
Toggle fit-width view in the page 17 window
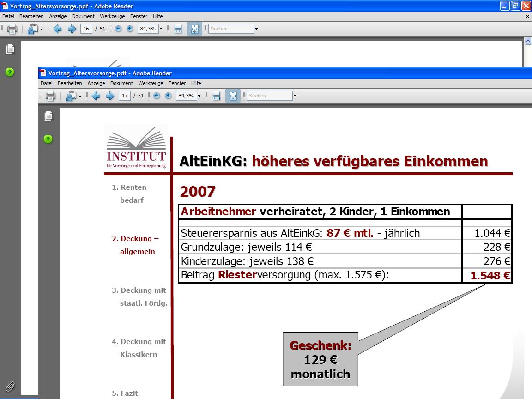click(216, 96)
